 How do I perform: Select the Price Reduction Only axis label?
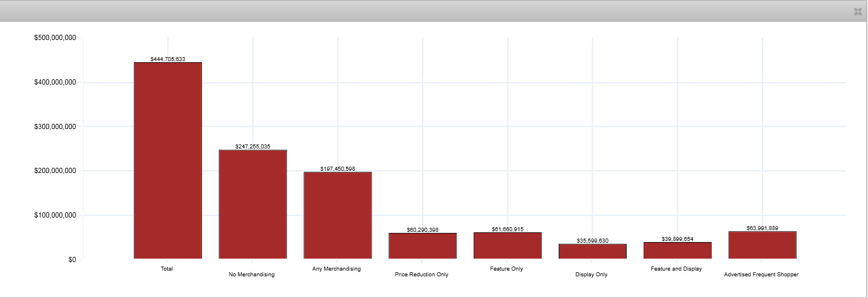pos(422,275)
